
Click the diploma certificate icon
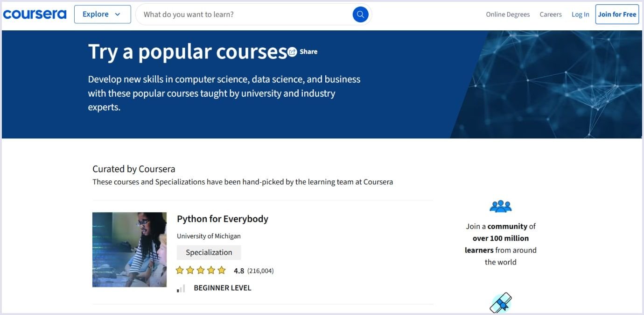(500, 303)
